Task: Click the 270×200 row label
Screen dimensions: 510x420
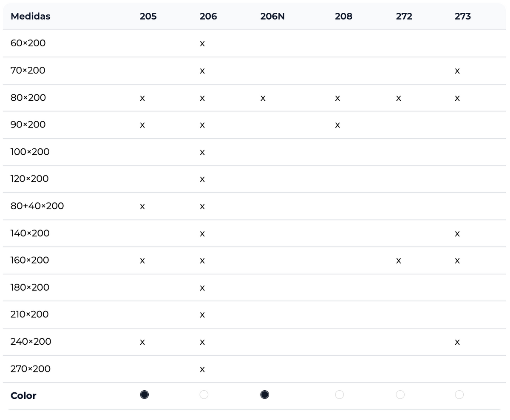Action: tap(30, 369)
